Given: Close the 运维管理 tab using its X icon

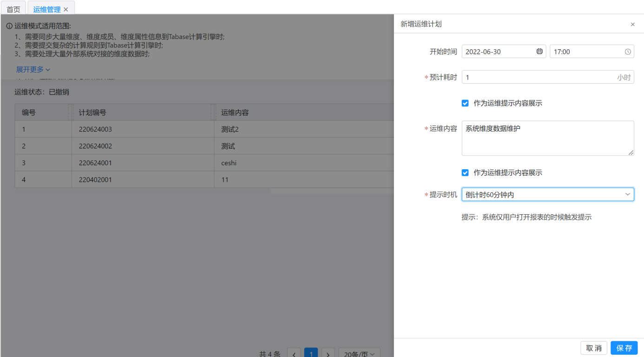Looking at the screenshot, I should pyautogui.click(x=66, y=9).
